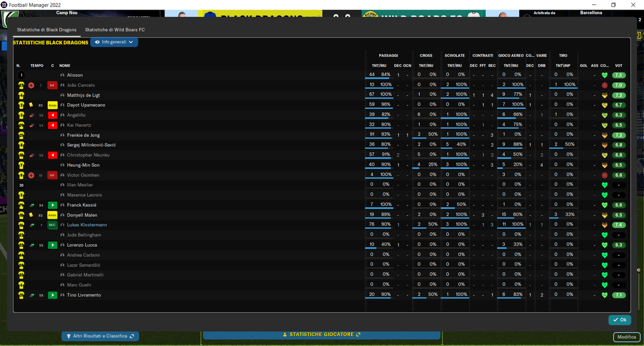Screen dimensions: 644x346
Task: Click the Football Manager 2022 title icon
Action: point(4,5)
